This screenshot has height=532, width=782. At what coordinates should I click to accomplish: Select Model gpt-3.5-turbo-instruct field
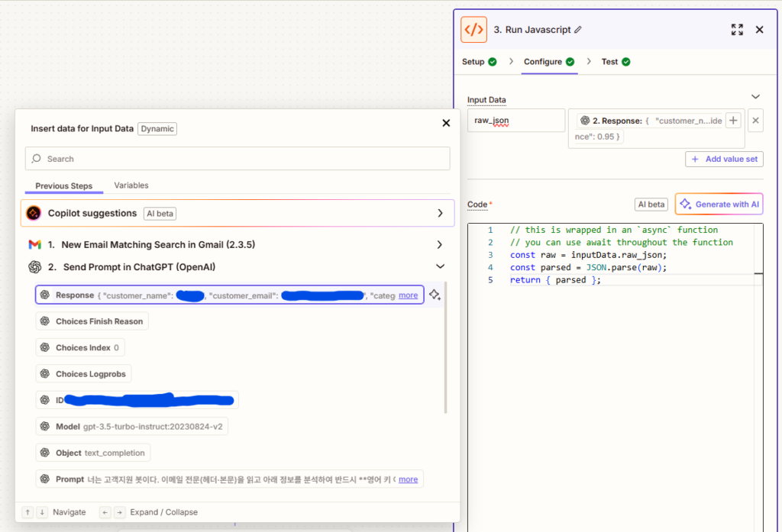[x=131, y=427]
